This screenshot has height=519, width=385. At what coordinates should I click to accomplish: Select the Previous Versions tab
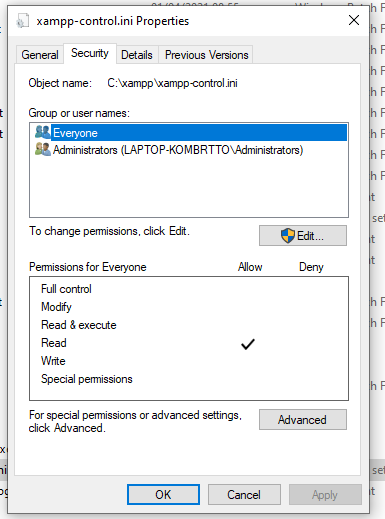pos(206,55)
